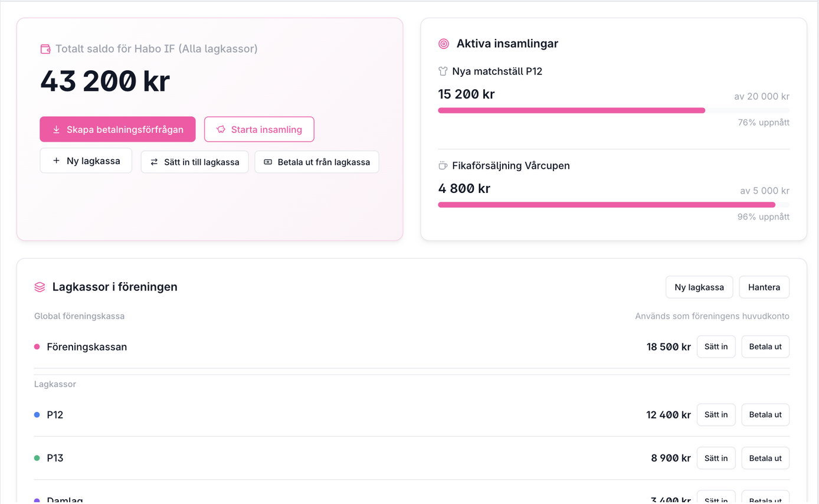Open Skapa betalningsförfrågan
819x504 pixels.
(x=117, y=129)
